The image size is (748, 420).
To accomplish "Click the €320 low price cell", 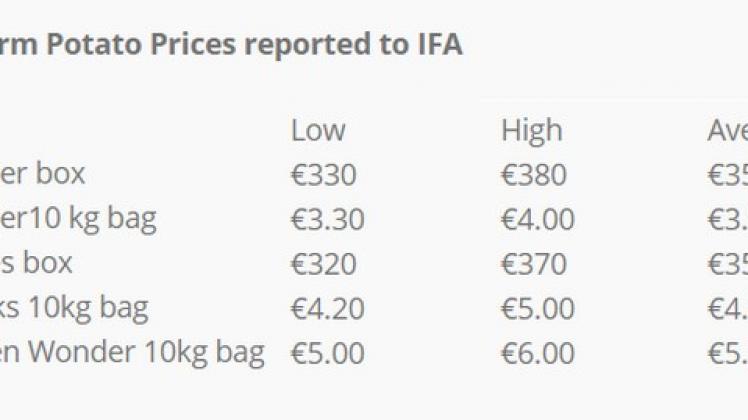I will point(323,264).
